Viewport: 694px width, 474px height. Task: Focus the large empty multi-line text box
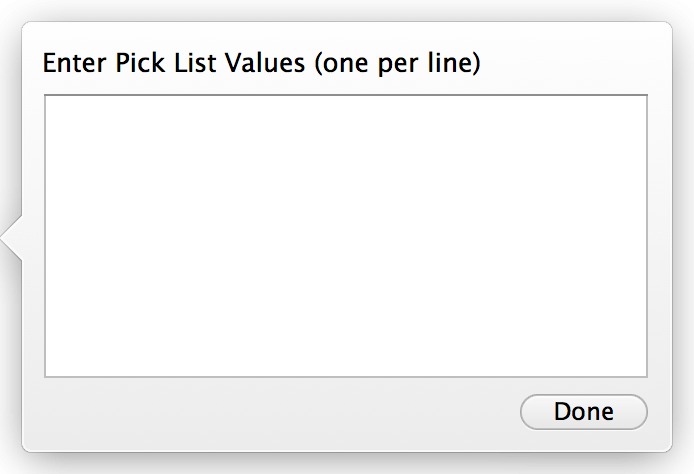[346, 236]
